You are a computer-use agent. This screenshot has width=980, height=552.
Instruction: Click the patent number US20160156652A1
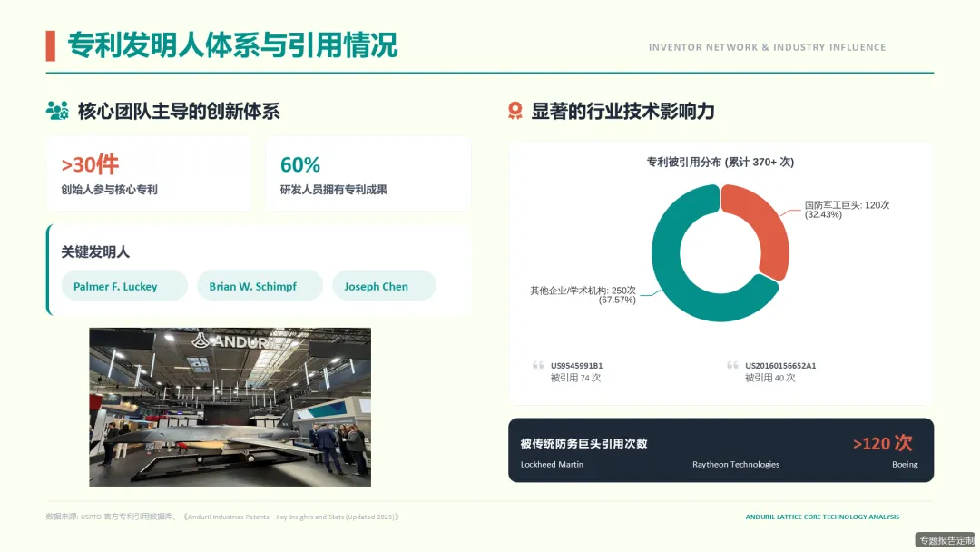(x=780, y=366)
